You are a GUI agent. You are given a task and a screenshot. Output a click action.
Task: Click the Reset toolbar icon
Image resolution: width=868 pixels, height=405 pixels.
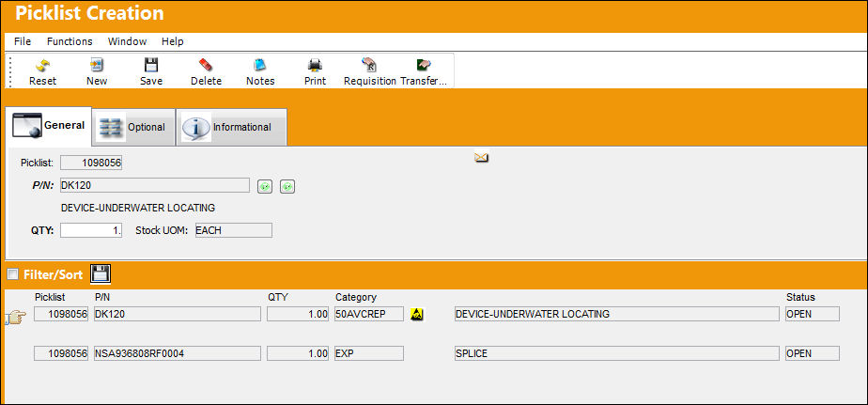coord(42,66)
